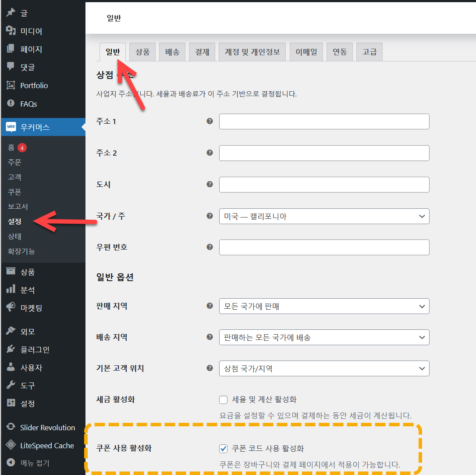Open 마케팅 via the megaphone icon
Image resolution: width=476 pixels, height=475 pixels.
(11, 307)
